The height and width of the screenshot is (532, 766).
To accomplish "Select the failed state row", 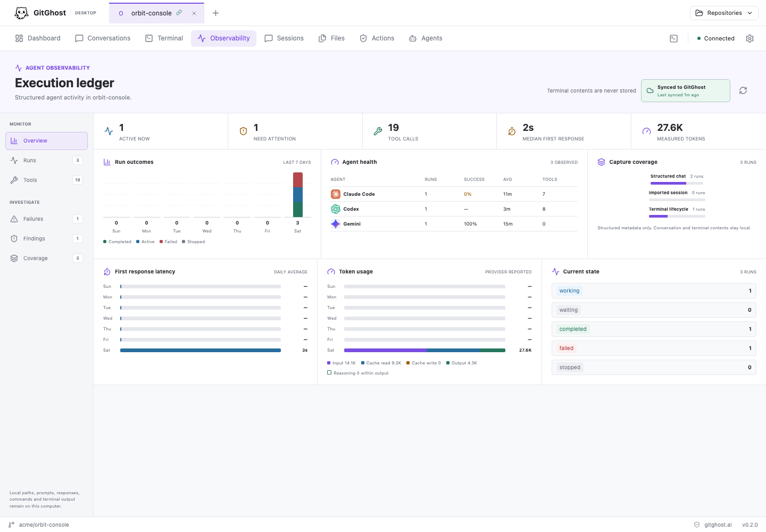I will coord(654,348).
